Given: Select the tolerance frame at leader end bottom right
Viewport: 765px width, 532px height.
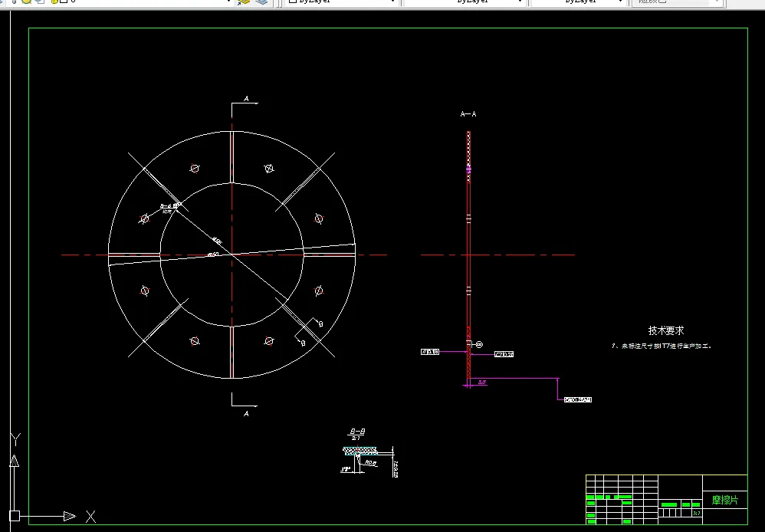Looking at the screenshot, I should pyautogui.click(x=578, y=399).
